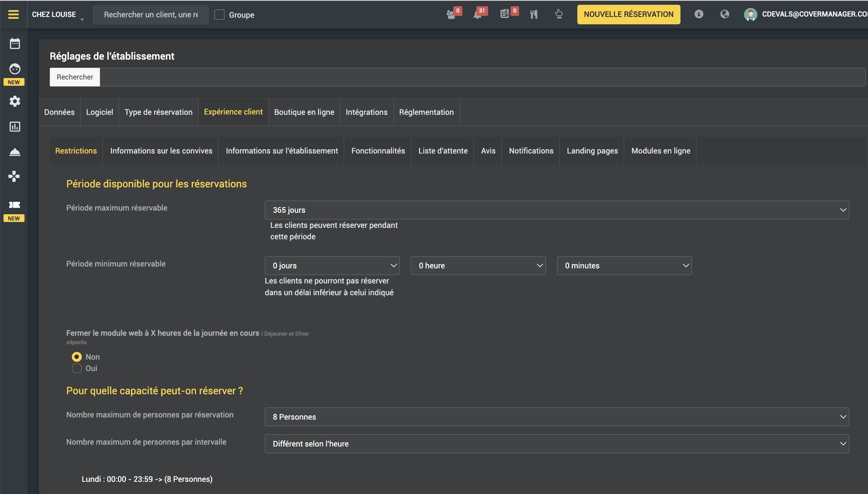Screen dimensions: 868x494
Task: Open the 0 heure dropdown
Action: [x=478, y=266]
